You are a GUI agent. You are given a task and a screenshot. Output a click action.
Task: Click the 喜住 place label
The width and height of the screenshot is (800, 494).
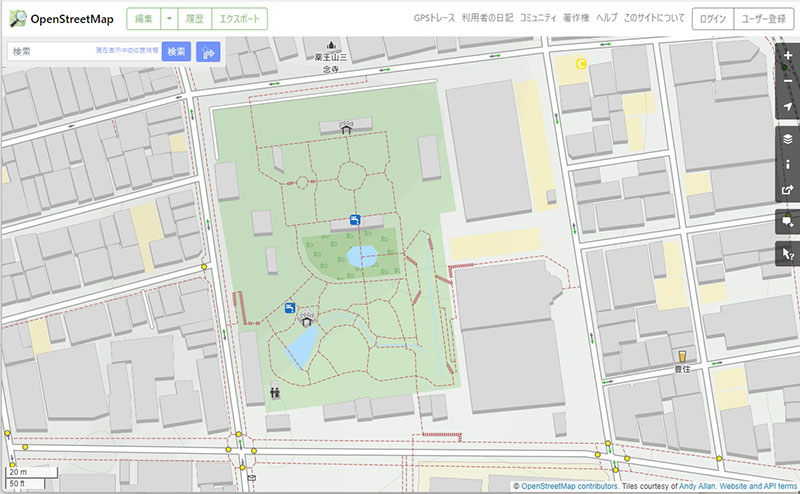pyautogui.click(x=683, y=368)
